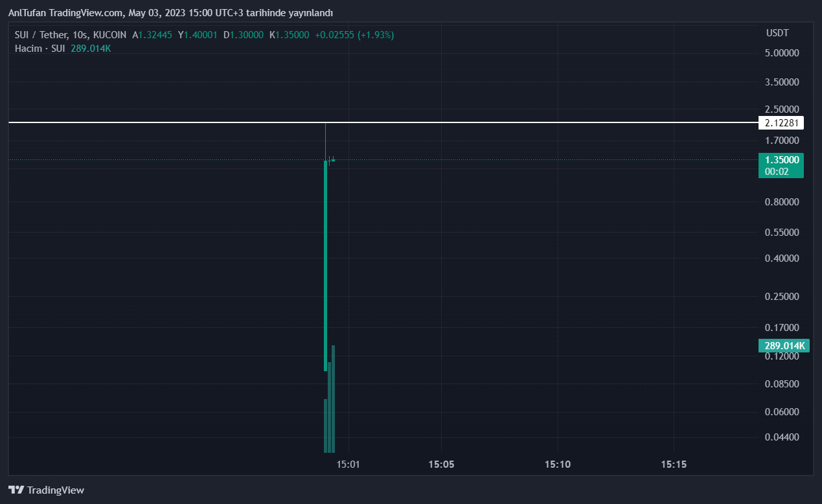Select the white horizontal line on the chart

click(x=194, y=122)
